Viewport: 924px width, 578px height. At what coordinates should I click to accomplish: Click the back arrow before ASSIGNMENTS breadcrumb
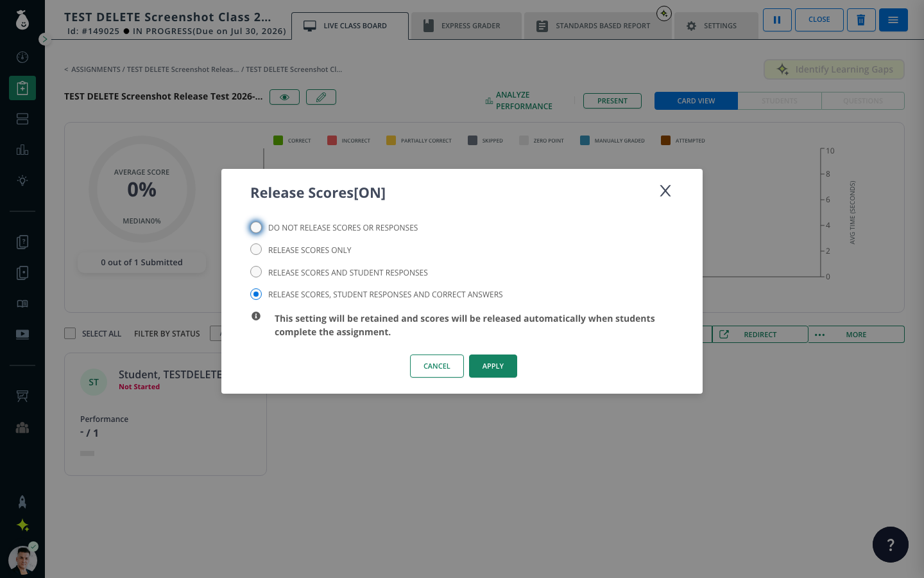click(66, 69)
